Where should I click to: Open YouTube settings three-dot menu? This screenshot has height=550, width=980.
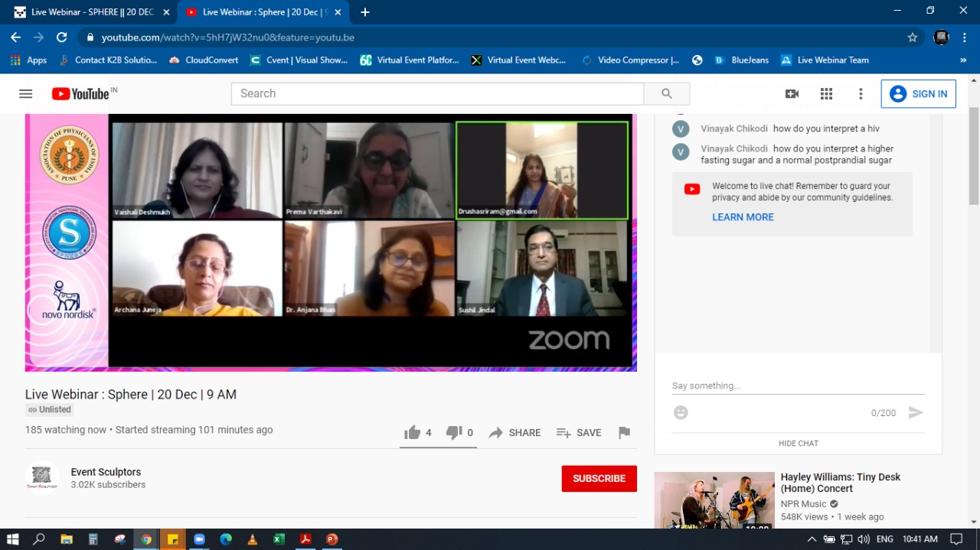[861, 93]
